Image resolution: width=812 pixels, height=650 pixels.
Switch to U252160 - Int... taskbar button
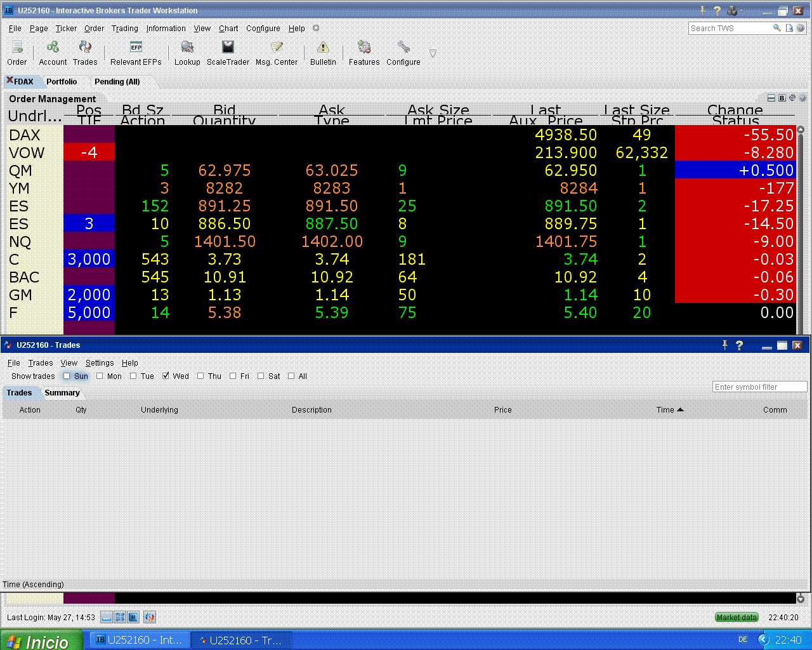pos(139,640)
